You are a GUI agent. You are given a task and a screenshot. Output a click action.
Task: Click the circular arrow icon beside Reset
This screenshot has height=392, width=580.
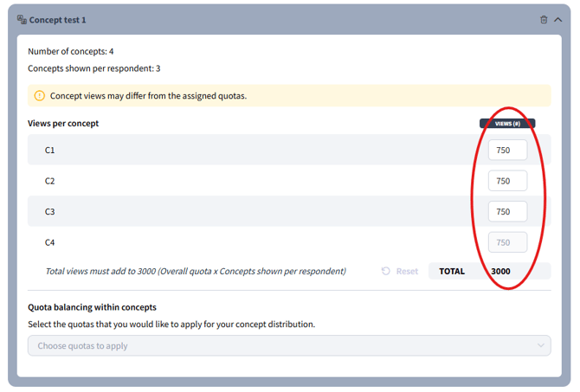pos(386,271)
